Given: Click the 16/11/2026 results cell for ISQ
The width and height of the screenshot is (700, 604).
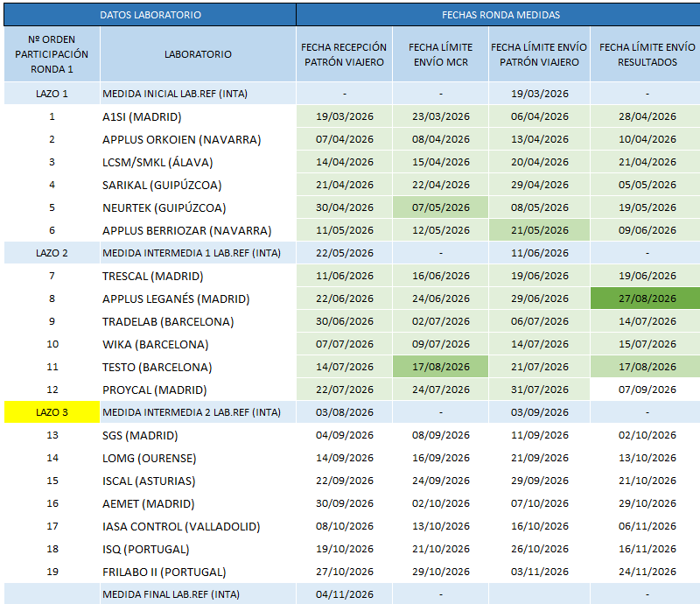Looking at the screenshot, I should point(647,549).
